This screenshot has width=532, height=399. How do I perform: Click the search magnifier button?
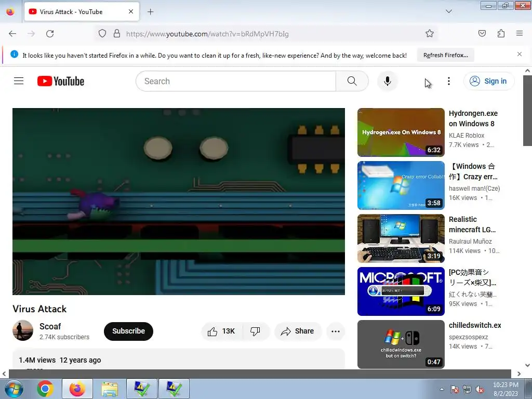tap(352, 81)
